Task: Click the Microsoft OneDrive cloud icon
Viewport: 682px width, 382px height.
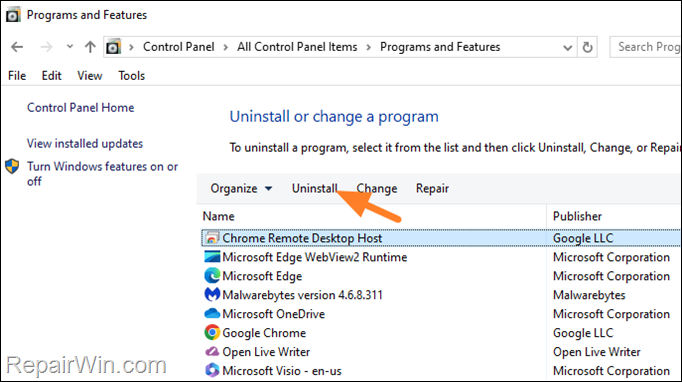Action: tap(212, 313)
